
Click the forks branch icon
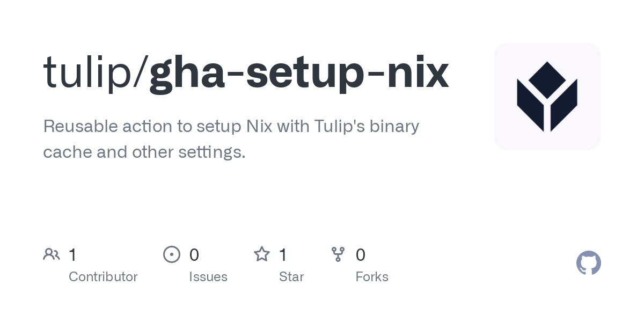(338, 254)
